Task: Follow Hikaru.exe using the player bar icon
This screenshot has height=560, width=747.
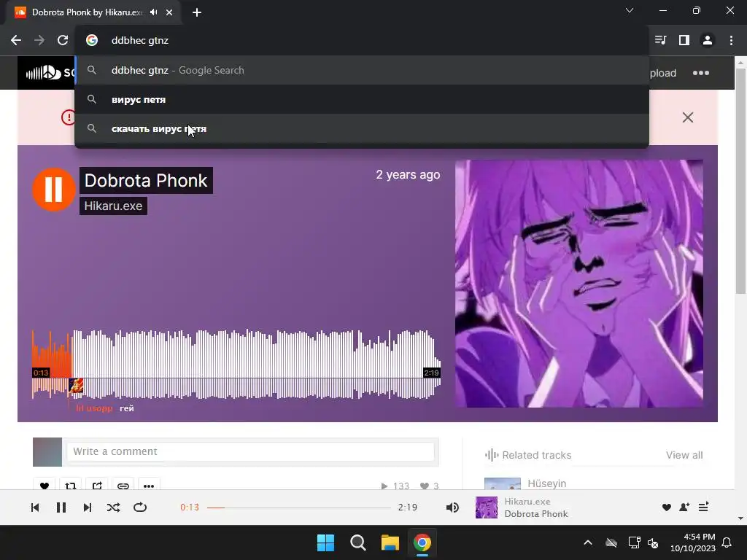Action: click(x=684, y=507)
